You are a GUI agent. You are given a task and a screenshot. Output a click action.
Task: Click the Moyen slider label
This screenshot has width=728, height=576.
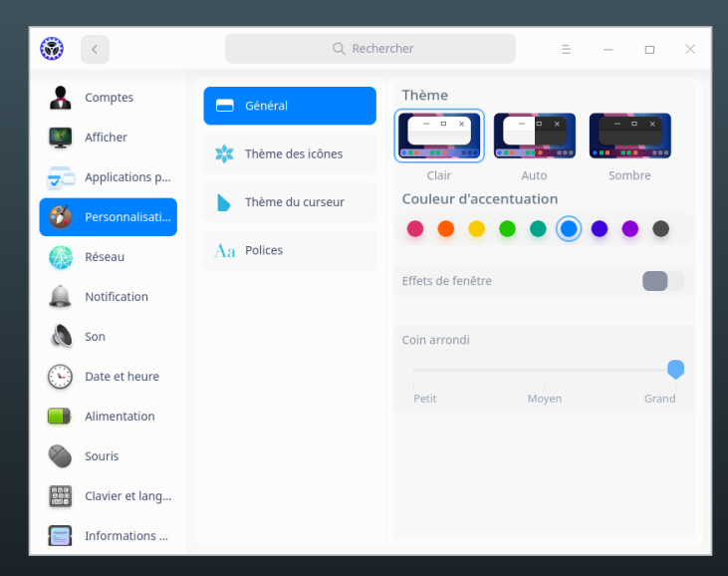point(544,399)
